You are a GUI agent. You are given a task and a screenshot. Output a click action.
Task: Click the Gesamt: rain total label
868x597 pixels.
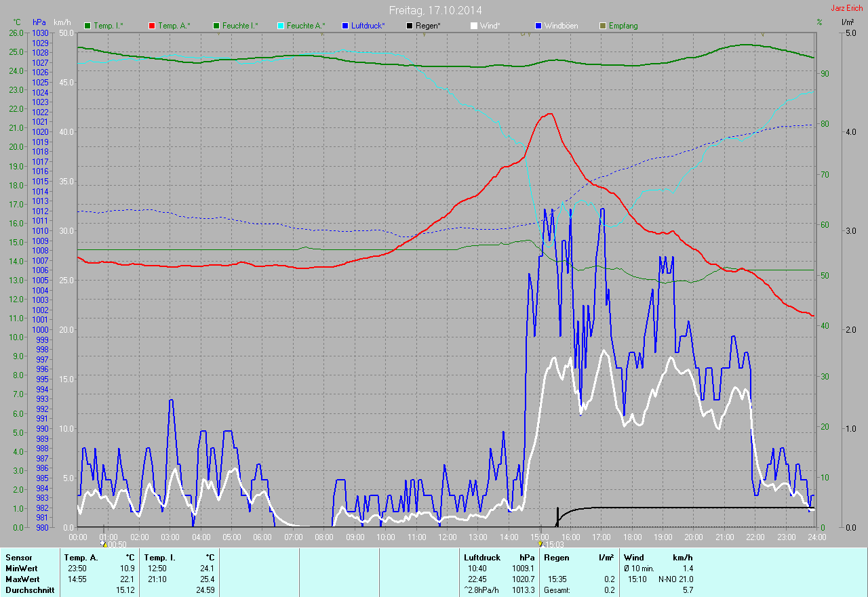click(557, 590)
